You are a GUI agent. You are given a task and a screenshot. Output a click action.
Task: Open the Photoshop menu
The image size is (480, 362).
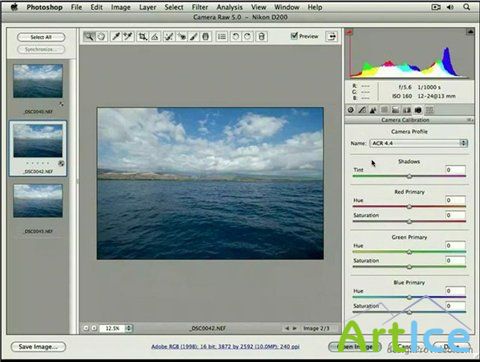(44, 7)
